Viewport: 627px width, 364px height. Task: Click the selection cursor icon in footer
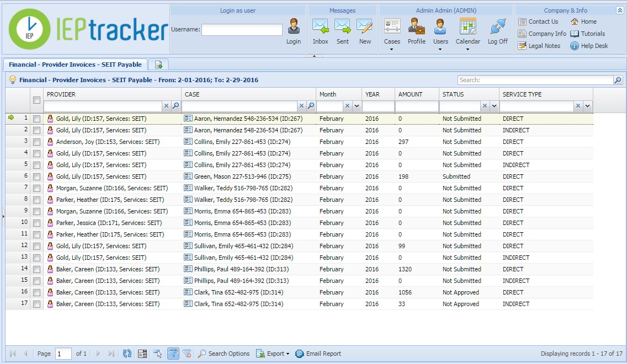[157, 353]
